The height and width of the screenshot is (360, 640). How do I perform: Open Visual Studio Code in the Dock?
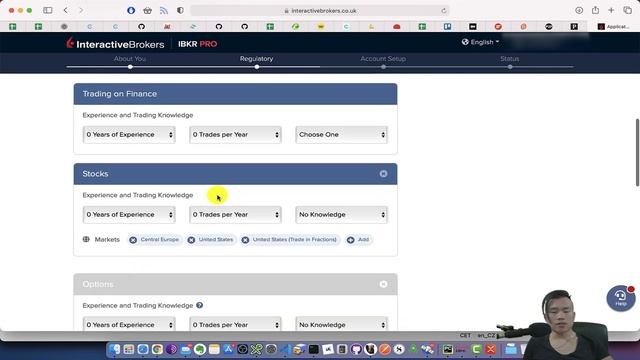[285, 349]
